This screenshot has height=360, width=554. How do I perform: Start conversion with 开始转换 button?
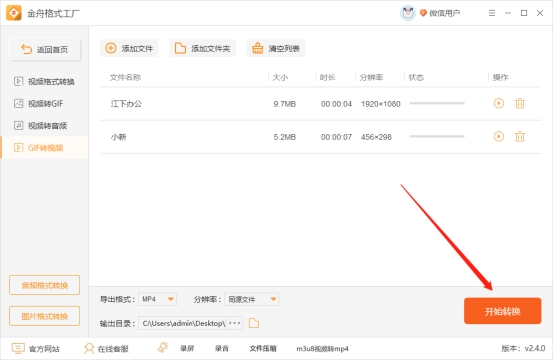pos(502,311)
